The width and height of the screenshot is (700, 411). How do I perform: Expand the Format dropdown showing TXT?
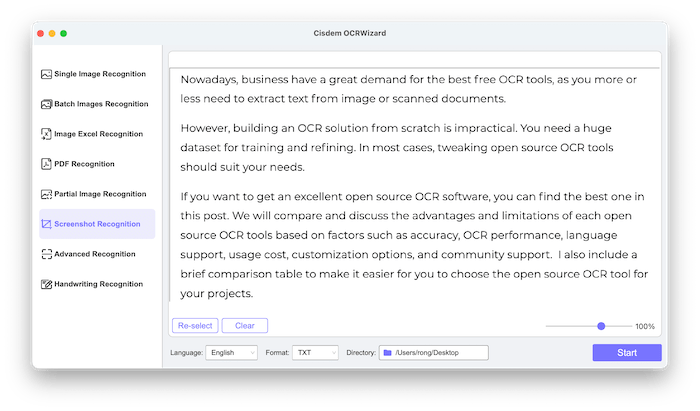click(316, 353)
